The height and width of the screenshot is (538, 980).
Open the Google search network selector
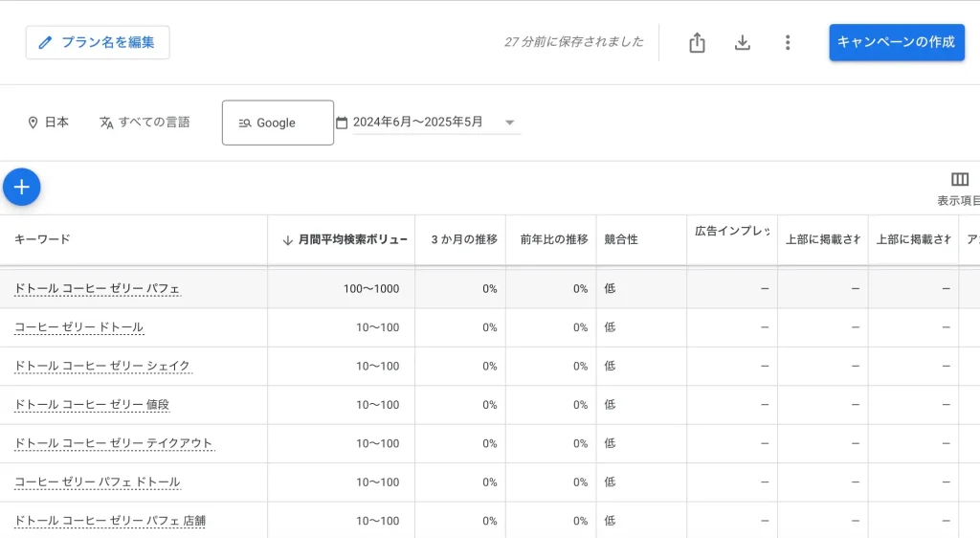[x=278, y=123]
